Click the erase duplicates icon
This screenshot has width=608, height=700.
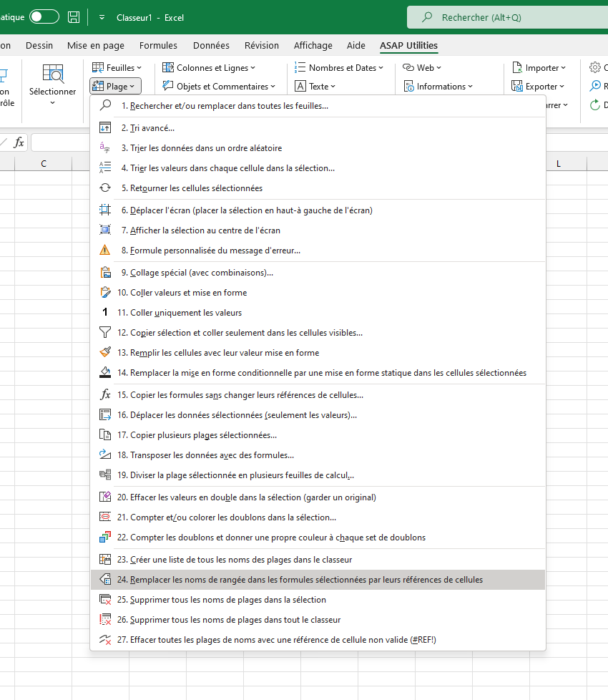click(x=105, y=497)
